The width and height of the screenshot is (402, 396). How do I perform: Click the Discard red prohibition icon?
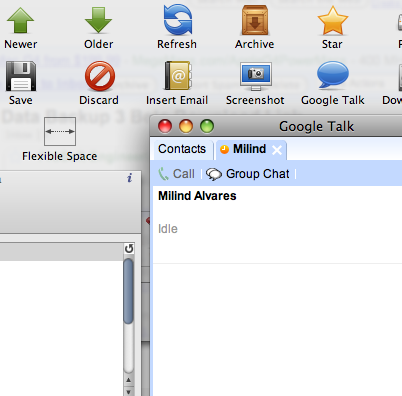pyautogui.click(x=100, y=76)
